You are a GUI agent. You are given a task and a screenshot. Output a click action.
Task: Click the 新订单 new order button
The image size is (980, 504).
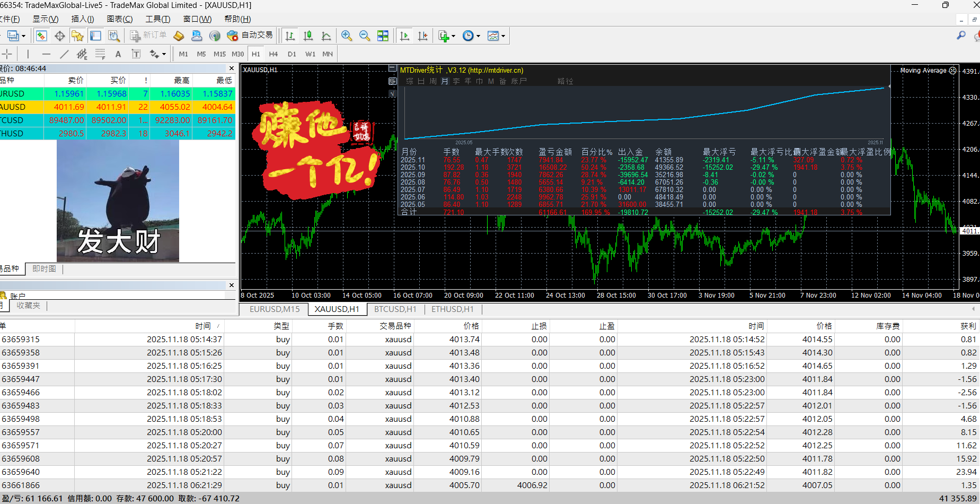tap(149, 36)
